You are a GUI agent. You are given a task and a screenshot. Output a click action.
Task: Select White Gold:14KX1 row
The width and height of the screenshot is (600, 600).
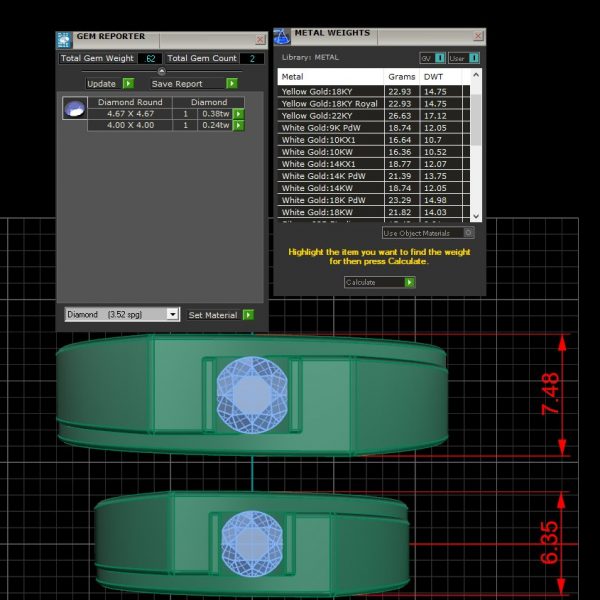coord(373,164)
